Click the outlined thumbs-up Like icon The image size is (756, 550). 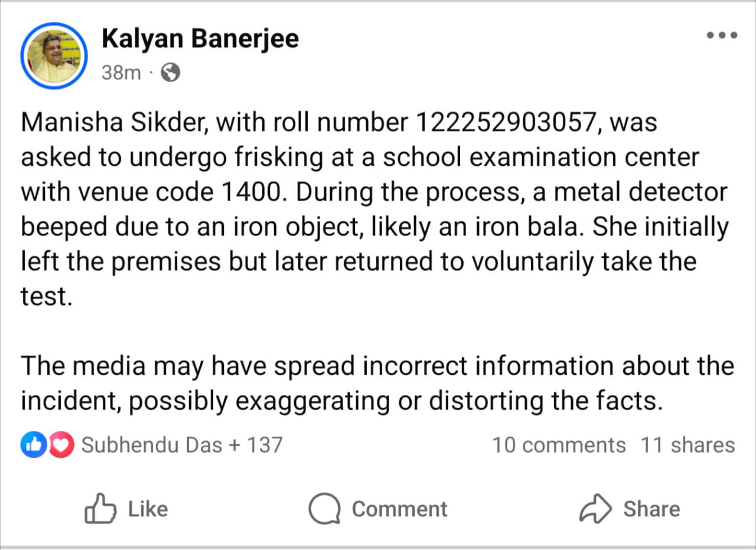99,509
